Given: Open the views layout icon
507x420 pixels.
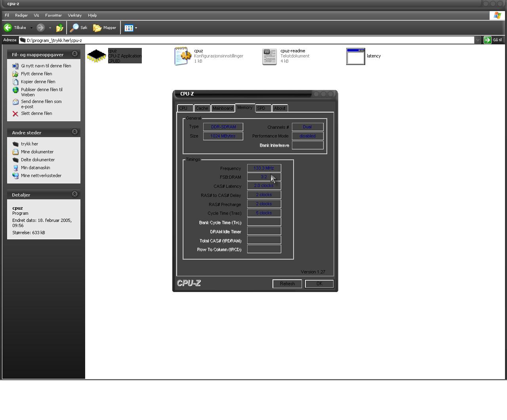Looking at the screenshot, I should point(128,28).
